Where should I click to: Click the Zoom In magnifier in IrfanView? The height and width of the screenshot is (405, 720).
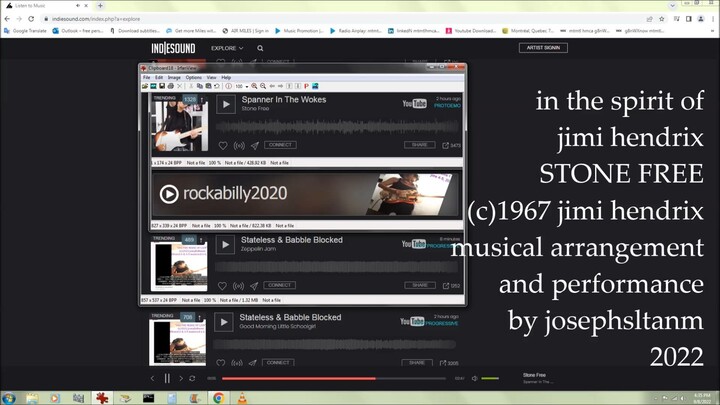click(x=254, y=86)
